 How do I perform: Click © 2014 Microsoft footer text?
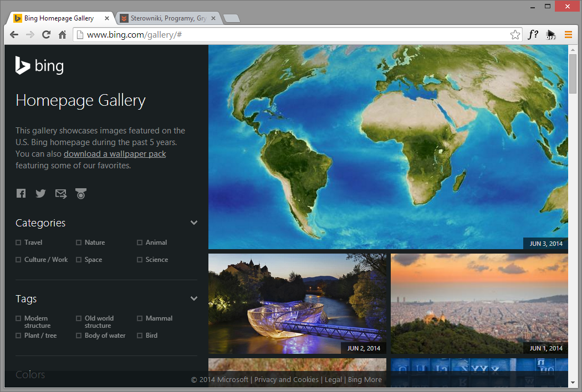pyautogui.click(x=219, y=379)
